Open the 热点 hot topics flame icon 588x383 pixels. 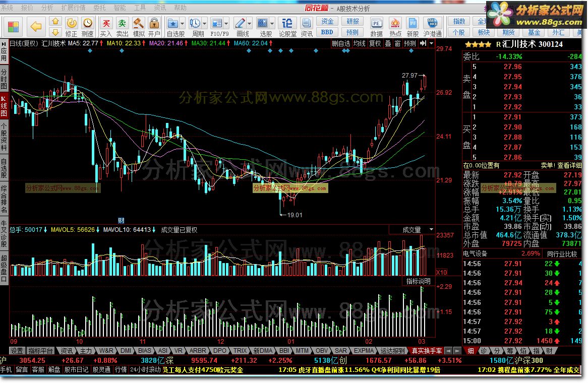(x=395, y=27)
